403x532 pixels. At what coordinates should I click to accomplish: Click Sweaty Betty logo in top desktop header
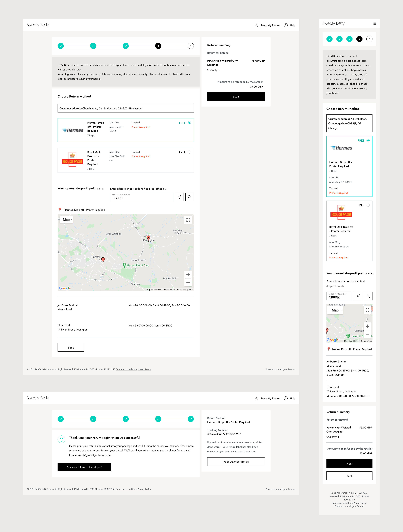(38, 25)
